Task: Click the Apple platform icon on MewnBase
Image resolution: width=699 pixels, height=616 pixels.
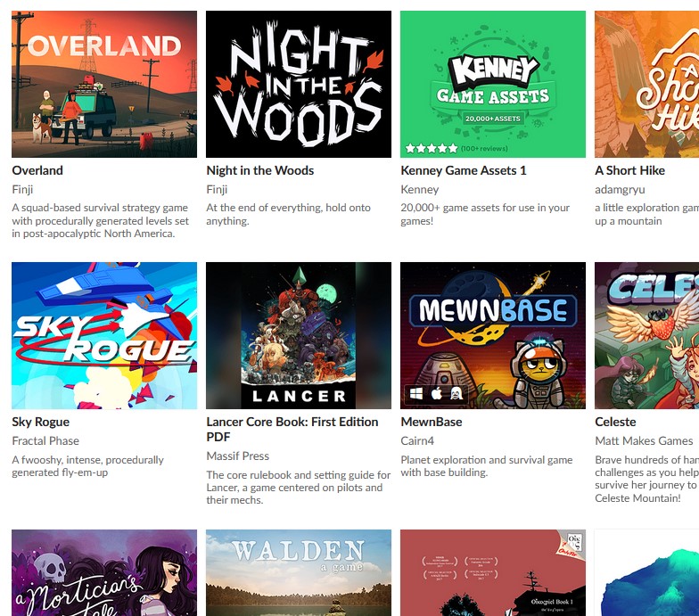Action: coord(437,393)
